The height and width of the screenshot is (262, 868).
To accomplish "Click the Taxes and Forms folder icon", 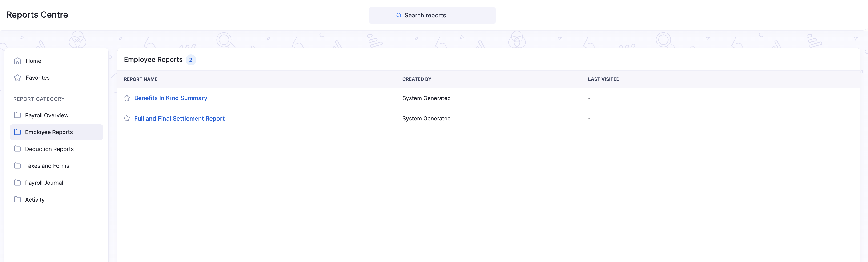I will coord(17,166).
